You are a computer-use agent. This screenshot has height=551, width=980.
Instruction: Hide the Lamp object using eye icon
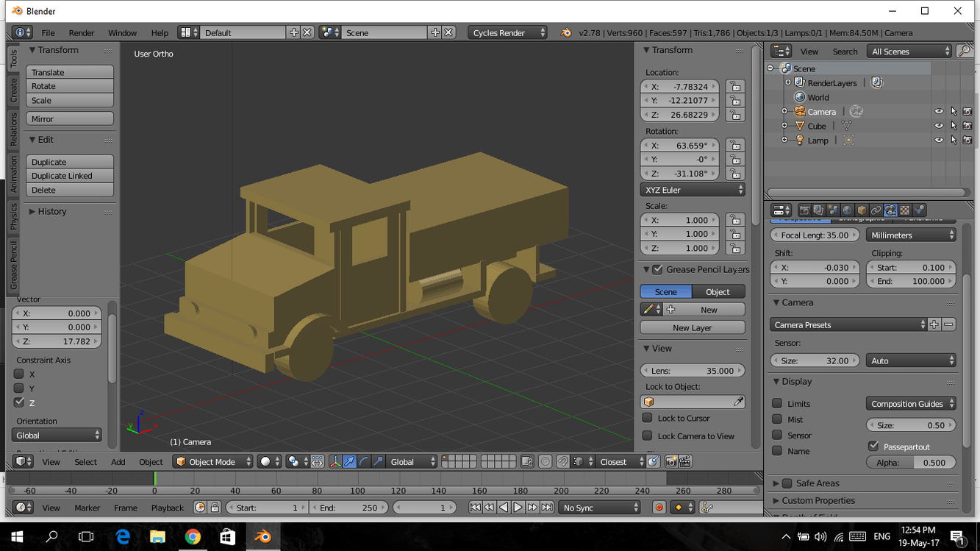click(939, 140)
